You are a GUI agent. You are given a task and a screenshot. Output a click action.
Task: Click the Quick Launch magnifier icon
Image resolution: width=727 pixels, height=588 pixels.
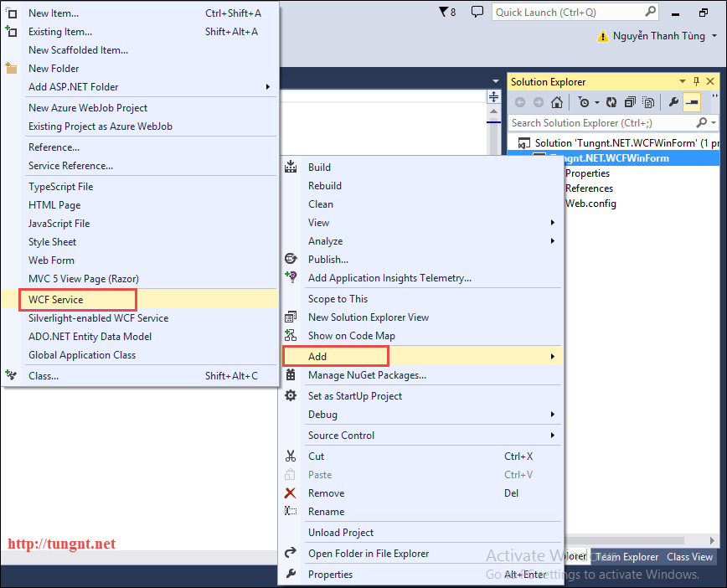pos(651,12)
